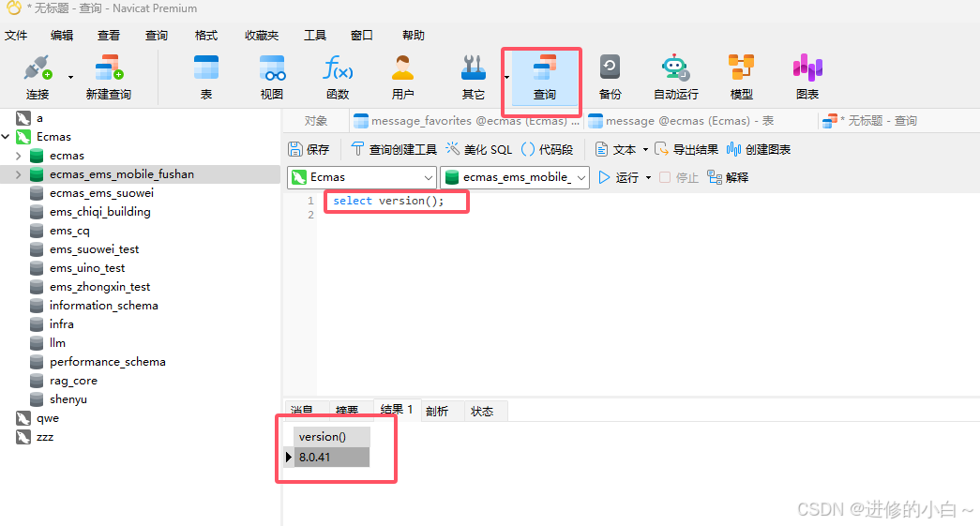Open the 窗口 menu
The image size is (980, 526).
tap(362, 36)
